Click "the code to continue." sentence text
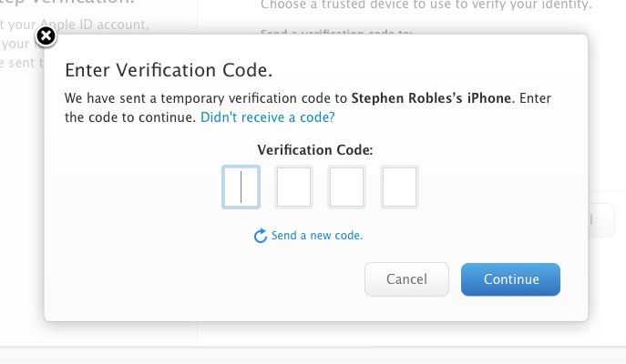The height and width of the screenshot is (364, 626). (x=130, y=117)
